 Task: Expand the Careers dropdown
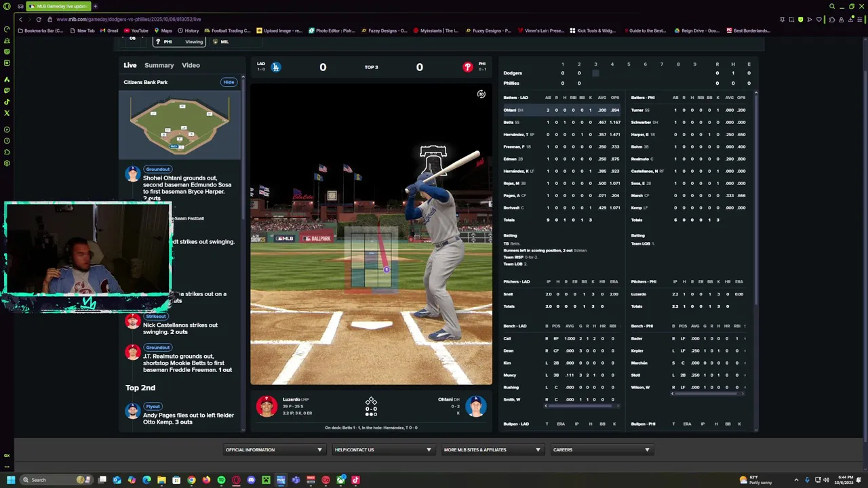click(x=601, y=449)
